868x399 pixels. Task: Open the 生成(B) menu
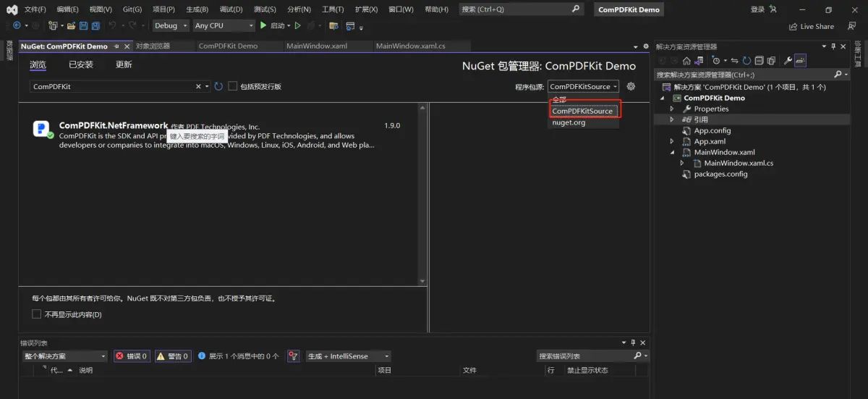197,9
